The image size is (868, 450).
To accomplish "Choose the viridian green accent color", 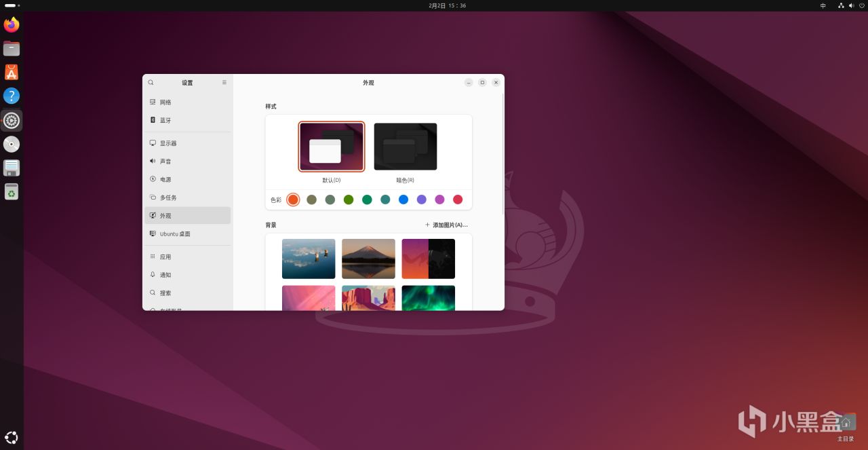I will pos(367,200).
